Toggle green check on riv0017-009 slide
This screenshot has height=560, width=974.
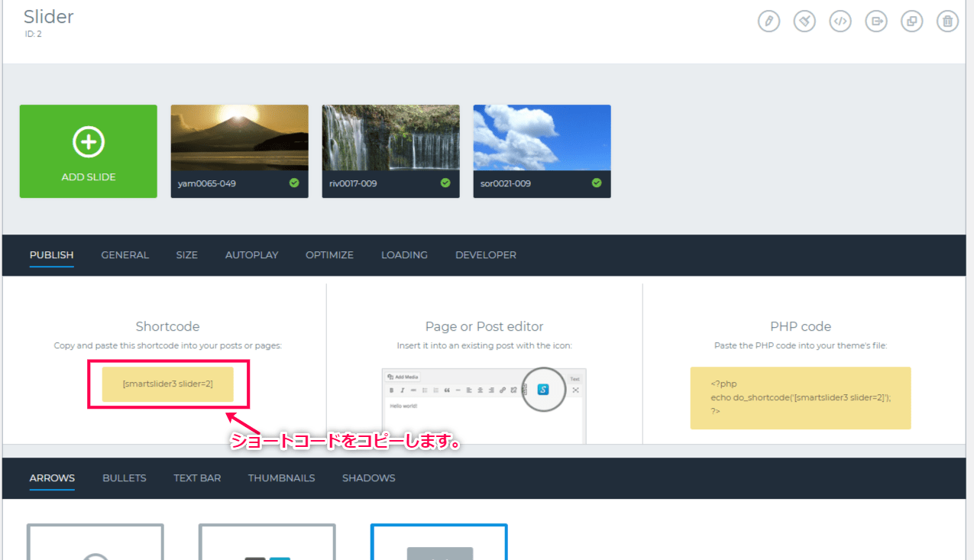[x=445, y=183]
